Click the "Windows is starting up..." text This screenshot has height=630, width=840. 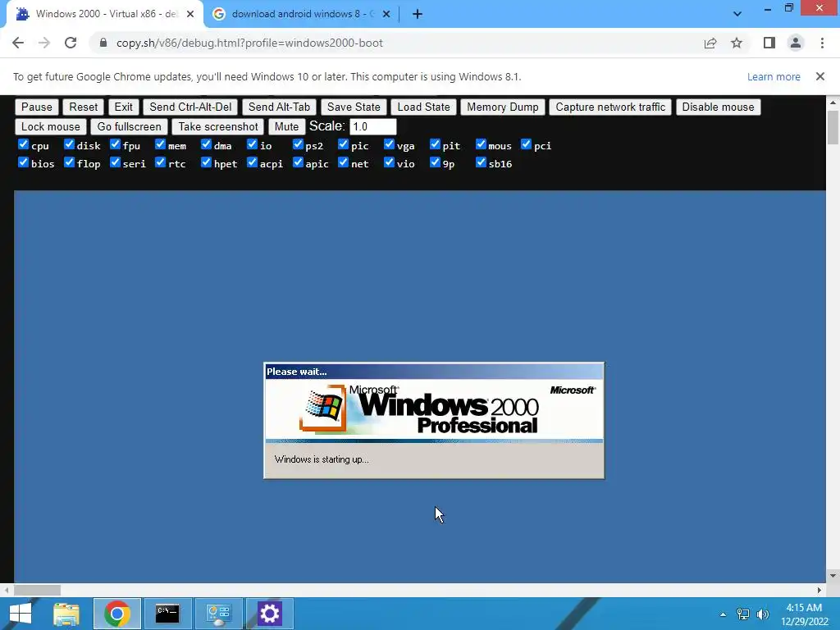tap(322, 459)
